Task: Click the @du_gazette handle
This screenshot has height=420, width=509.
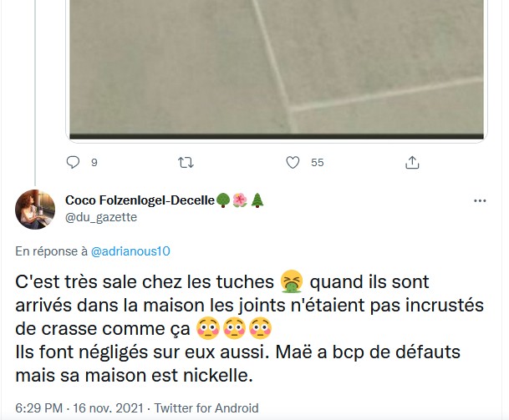Action: pos(101,217)
